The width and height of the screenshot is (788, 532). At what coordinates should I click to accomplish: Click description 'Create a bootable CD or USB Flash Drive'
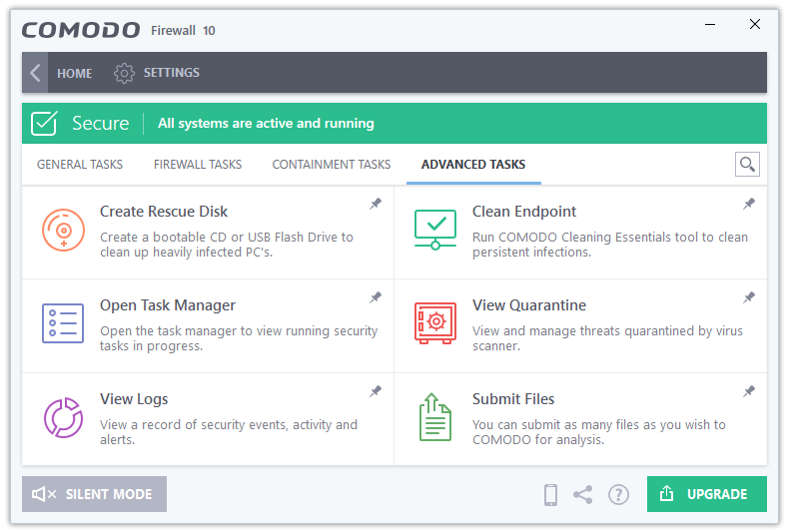(x=227, y=245)
